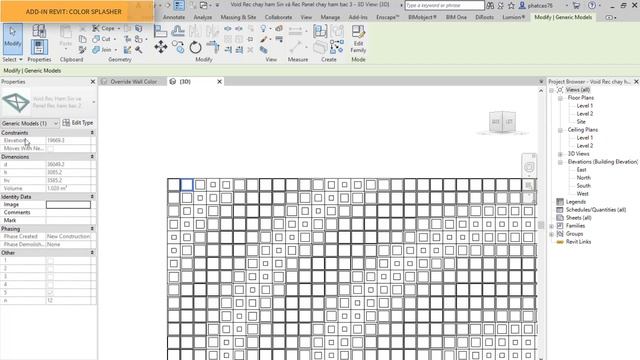Open the Manage ribbon tab
Screen dimensions: 640x360
pos(330,17)
